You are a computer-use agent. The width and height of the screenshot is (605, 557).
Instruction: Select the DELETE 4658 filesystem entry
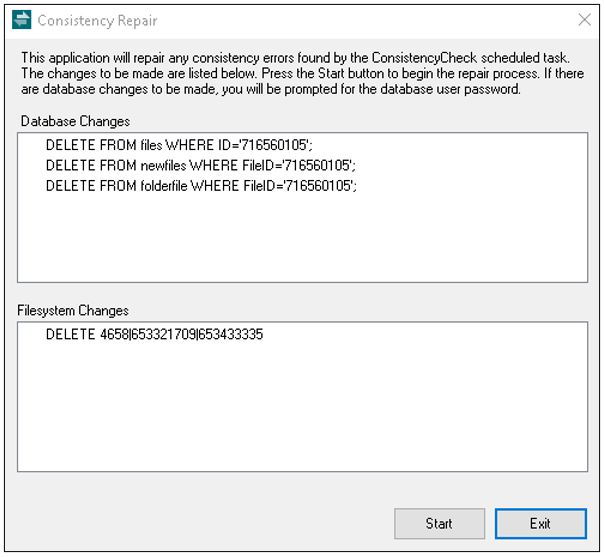pyautogui.click(x=154, y=334)
